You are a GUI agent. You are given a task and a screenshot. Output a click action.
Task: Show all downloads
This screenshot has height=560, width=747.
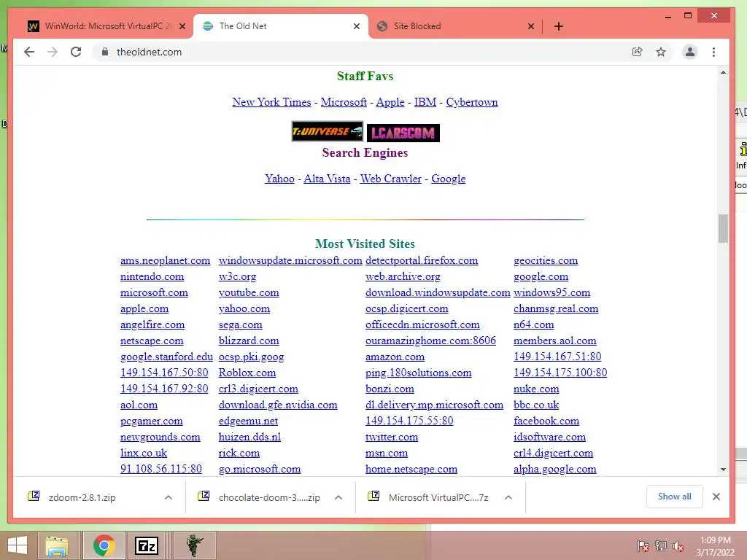674,497
